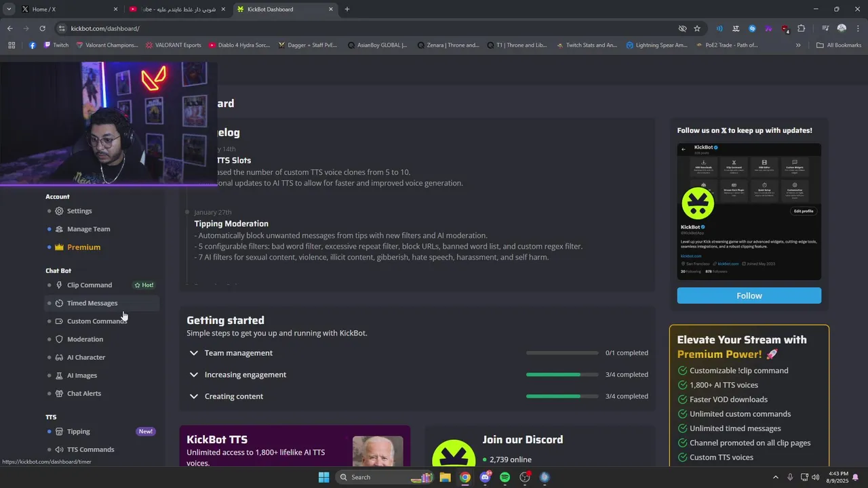868x488 pixels.
Task: Click Increasing engagement progress bar
Action: coord(562,375)
